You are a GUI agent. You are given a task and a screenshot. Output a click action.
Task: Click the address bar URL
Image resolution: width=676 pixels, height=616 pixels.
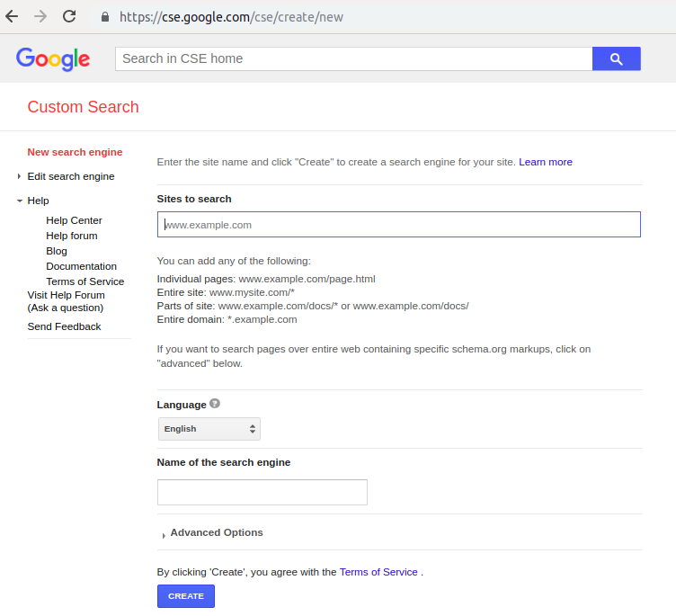(x=231, y=17)
